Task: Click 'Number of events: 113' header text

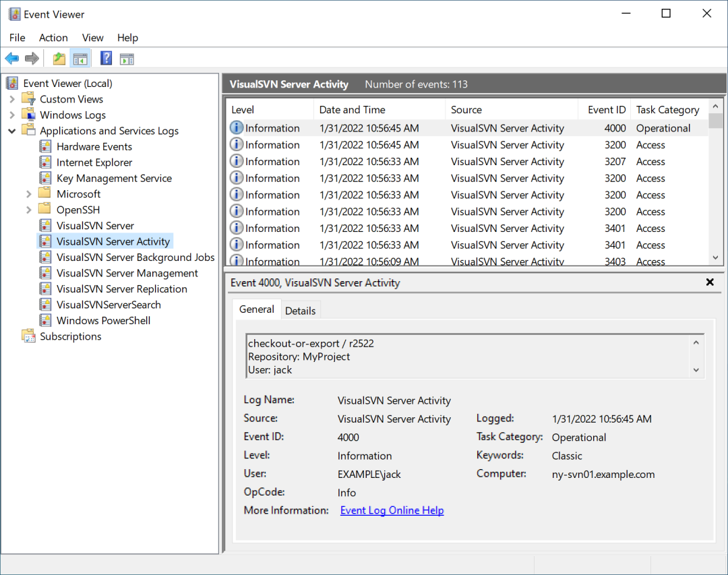Action: click(416, 84)
